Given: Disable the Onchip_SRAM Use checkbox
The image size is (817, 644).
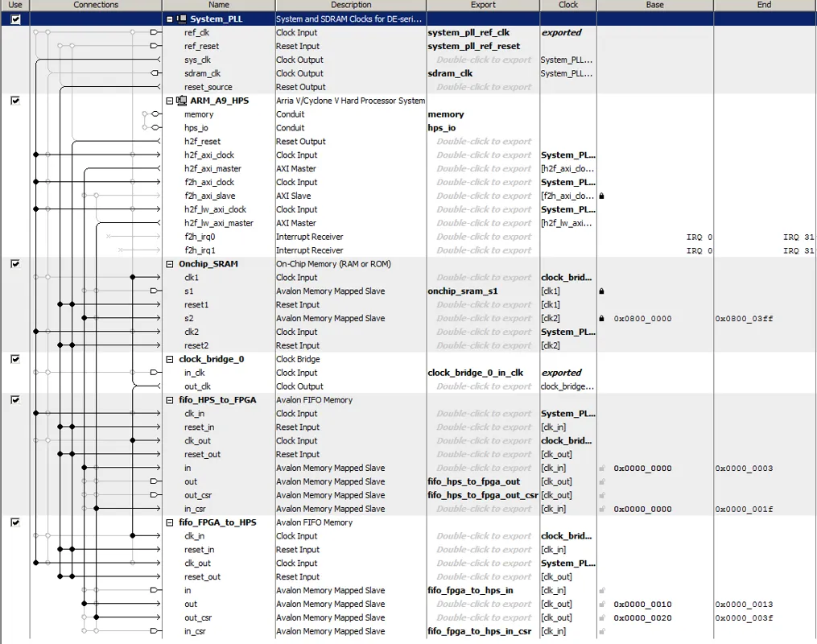Looking at the screenshot, I should (x=15, y=263).
